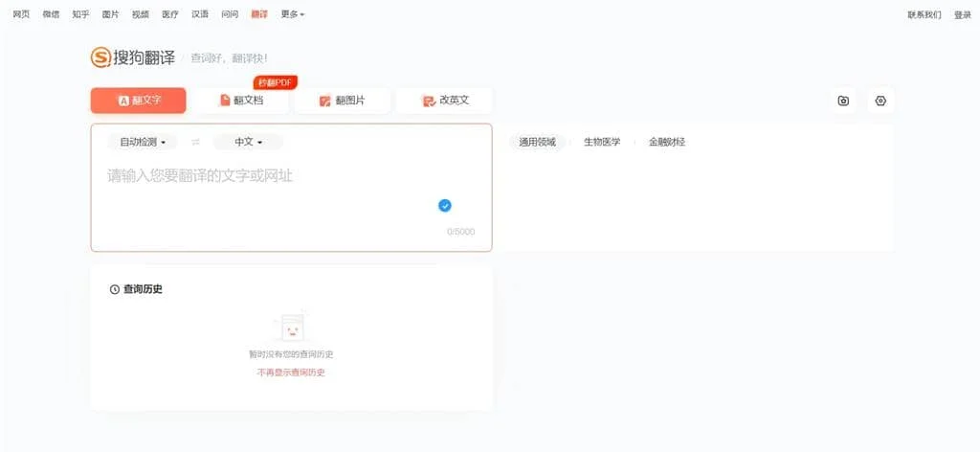Go to 图片 in top navigation
980x452 pixels.
[x=111, y=14]
